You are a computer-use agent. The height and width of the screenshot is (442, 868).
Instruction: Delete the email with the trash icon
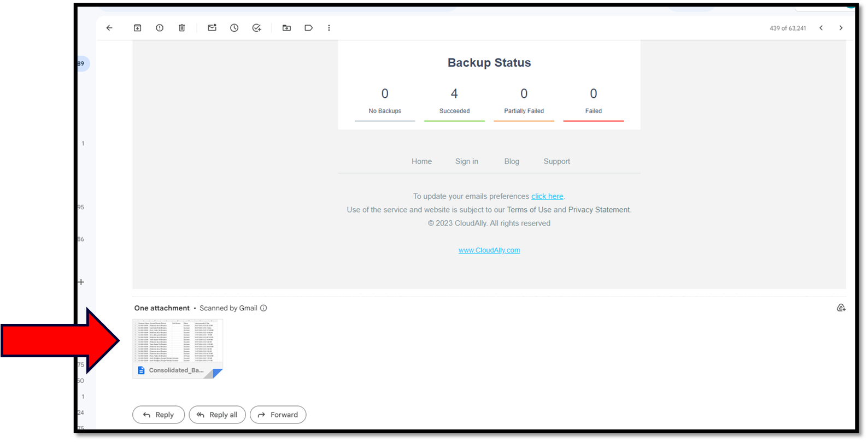coord(182,28)
